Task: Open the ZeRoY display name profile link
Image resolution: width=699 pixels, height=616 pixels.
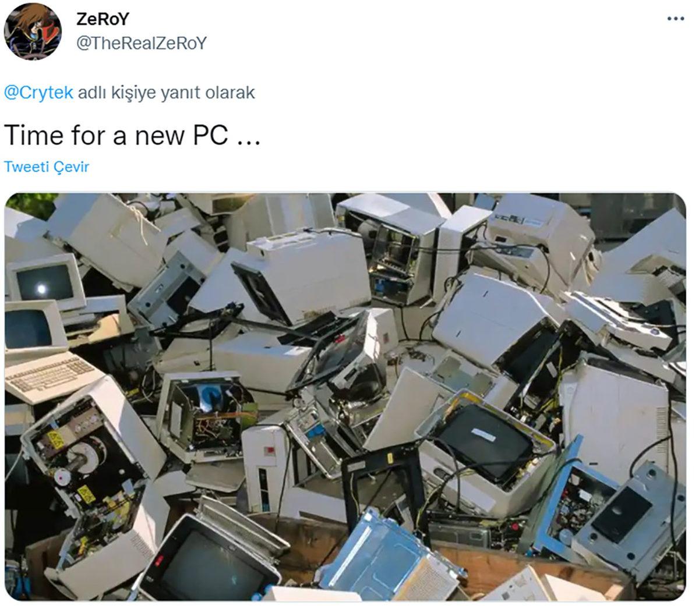Action: pos(103,19)
